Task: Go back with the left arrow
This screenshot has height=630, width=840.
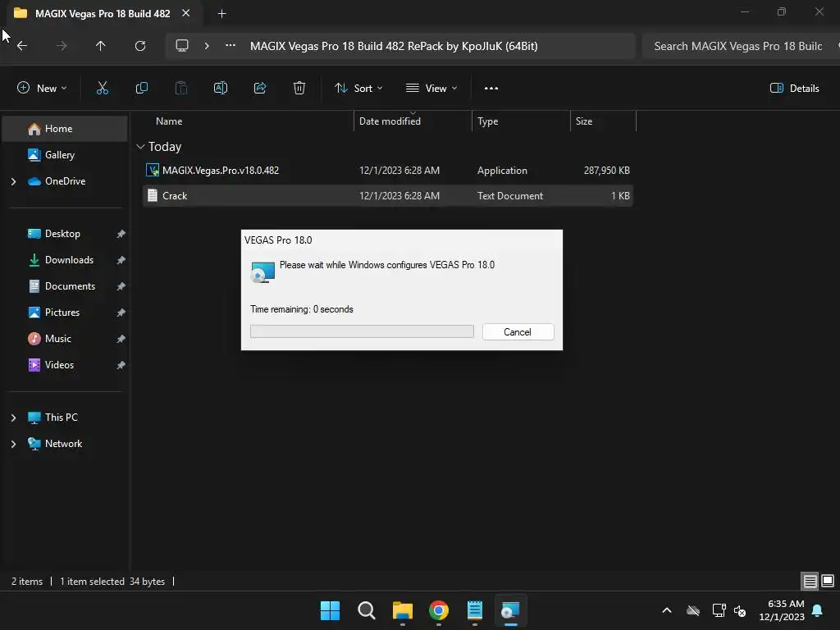Action: [22, 46]
